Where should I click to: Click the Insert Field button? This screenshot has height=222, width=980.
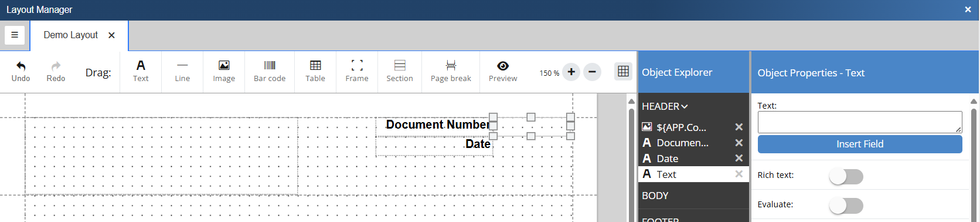point(860,144)
